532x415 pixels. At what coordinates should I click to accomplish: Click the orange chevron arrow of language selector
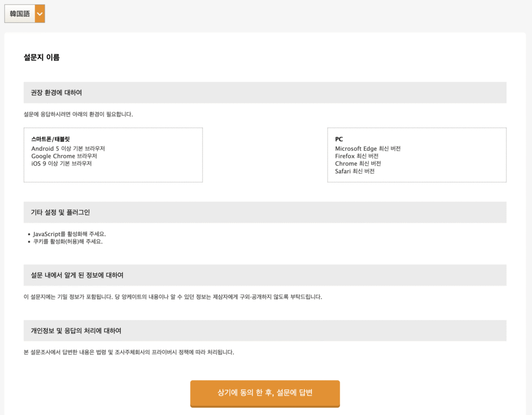tap(40, 14)
